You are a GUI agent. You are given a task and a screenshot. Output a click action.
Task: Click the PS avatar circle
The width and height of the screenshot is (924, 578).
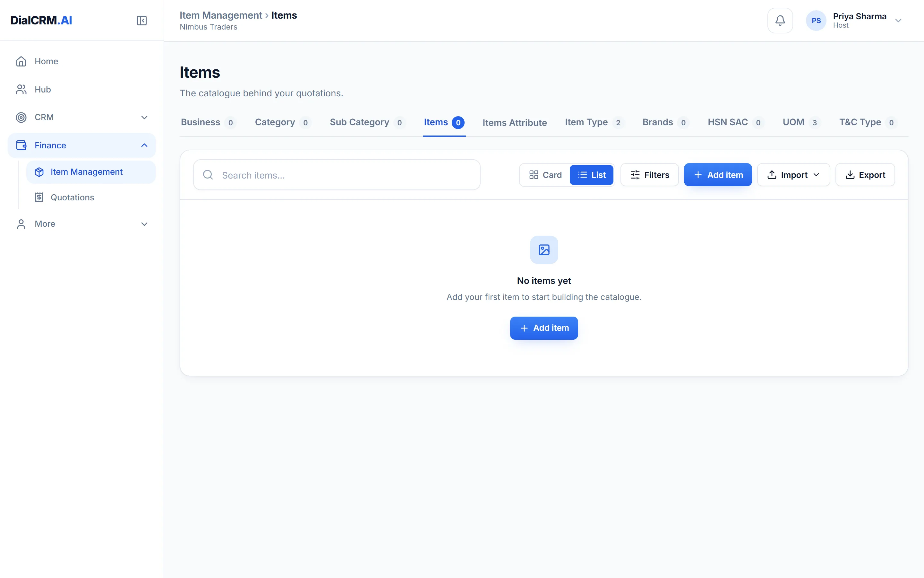click(x=816, y=20)
